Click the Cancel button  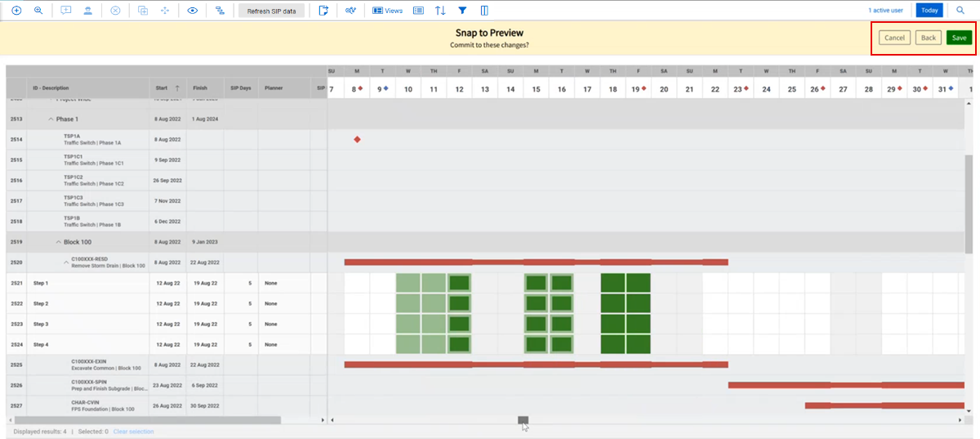pos(894,38)
